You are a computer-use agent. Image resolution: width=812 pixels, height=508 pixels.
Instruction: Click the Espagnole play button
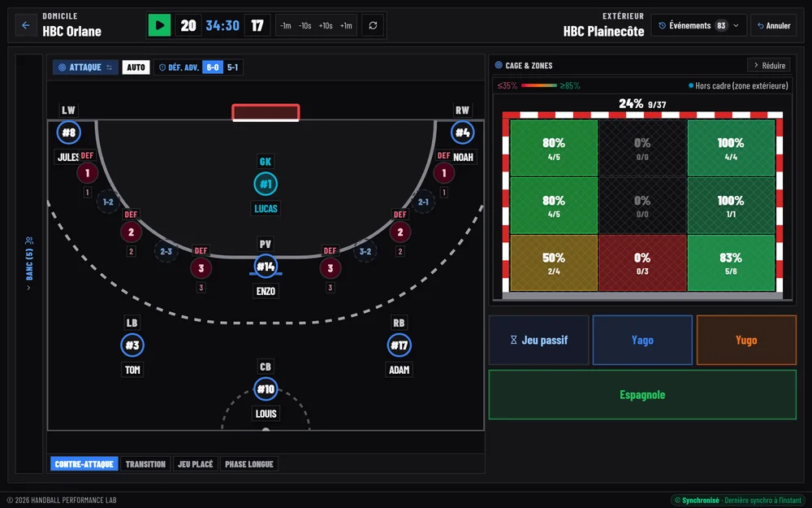642,394
